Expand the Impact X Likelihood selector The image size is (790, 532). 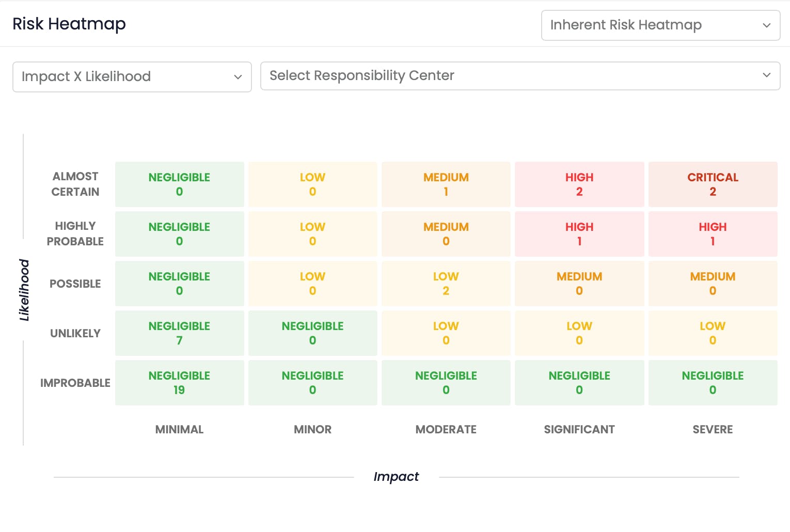[x=132, y=77]
